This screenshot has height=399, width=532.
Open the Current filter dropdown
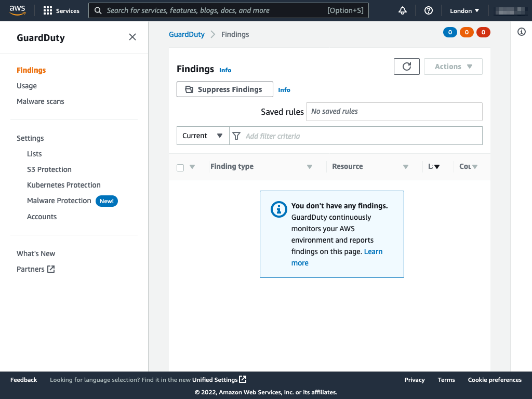203,136
